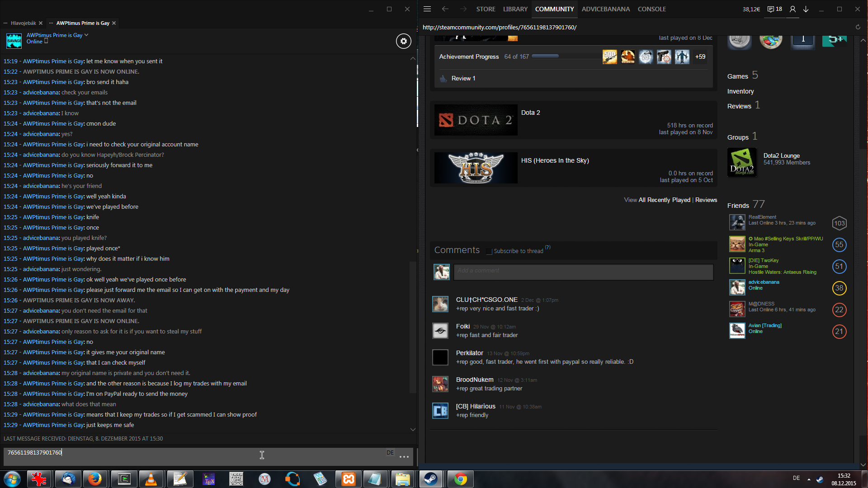868x488 pixels.
Task: Reload page with the refresh icon
Action: (858, 27)
